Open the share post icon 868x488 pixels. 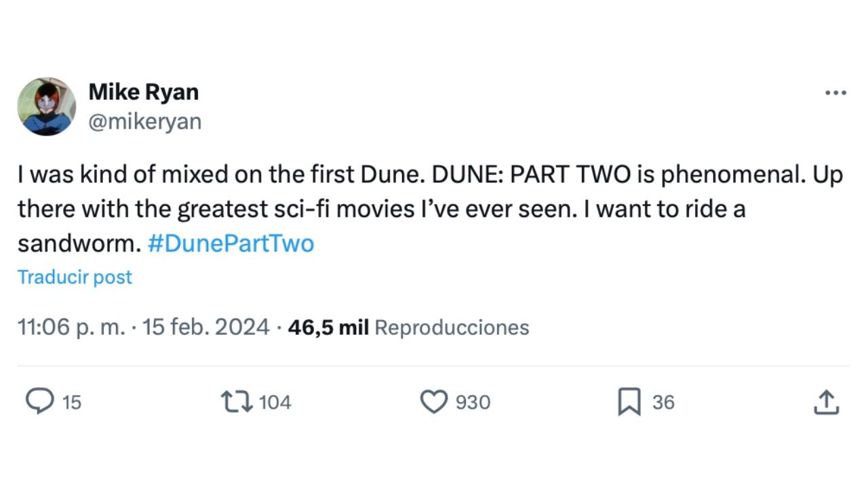click(x=826, y=401)
